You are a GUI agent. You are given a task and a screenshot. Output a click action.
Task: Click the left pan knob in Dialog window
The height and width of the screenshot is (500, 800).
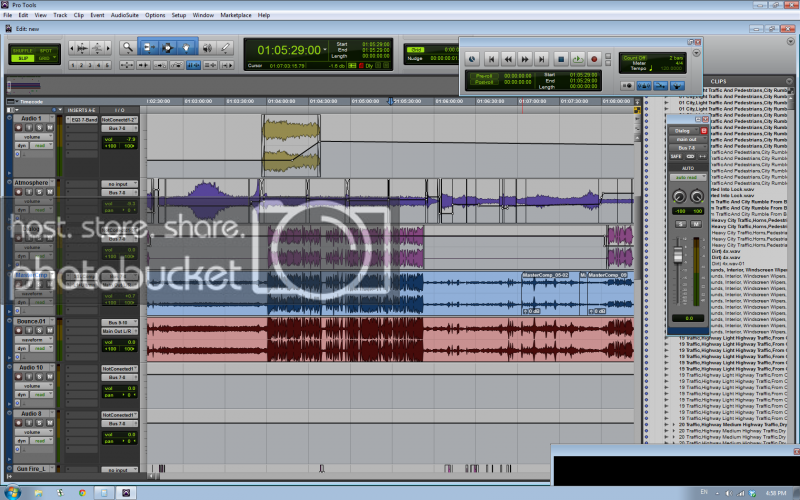679,196
